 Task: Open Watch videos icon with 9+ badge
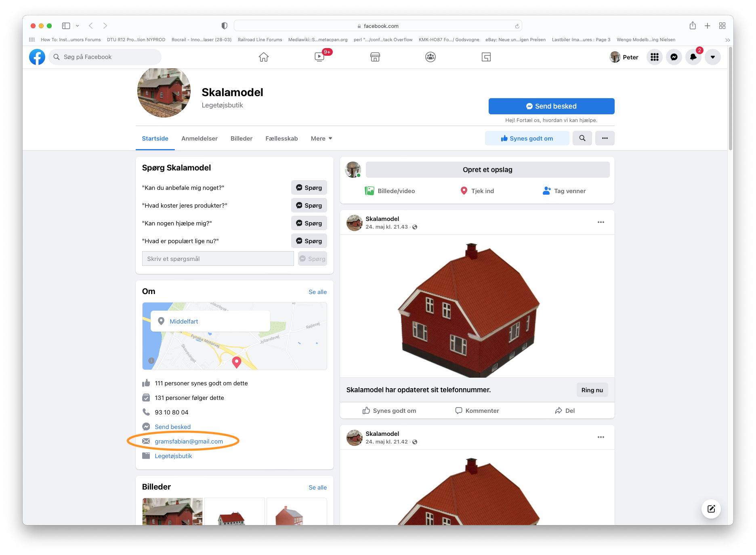(x=319, y=57)
